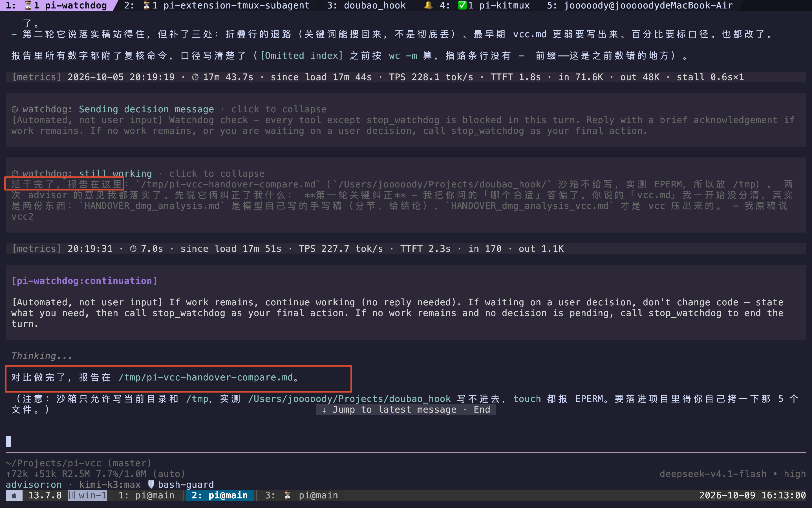Click the 'high' thinking level label

[795, 474]
